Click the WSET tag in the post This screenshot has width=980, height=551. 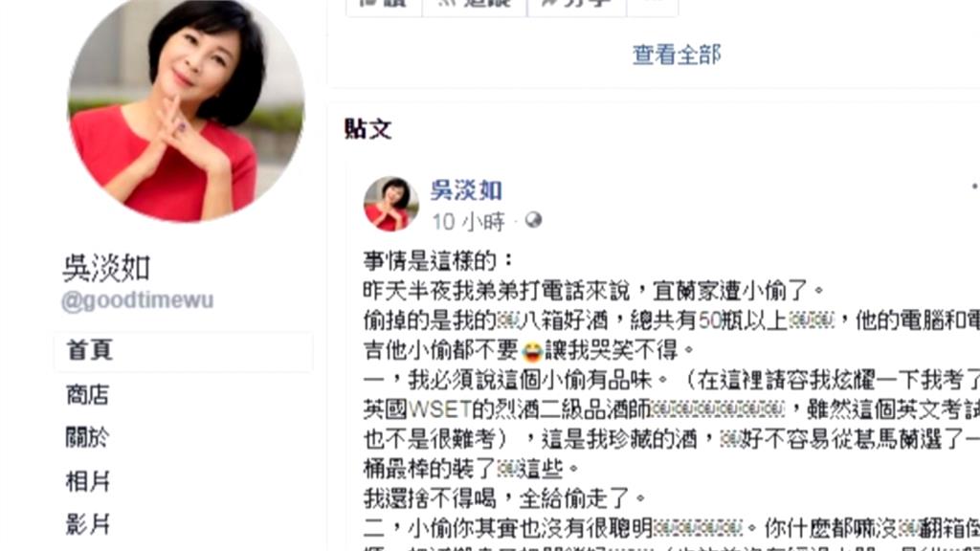click(x=440, y=409)
